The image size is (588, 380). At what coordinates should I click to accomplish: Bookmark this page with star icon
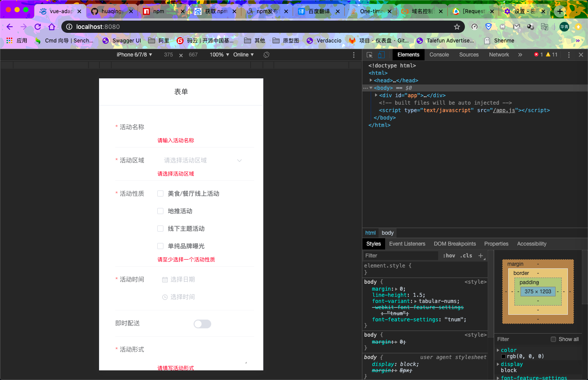pos(457,27)
